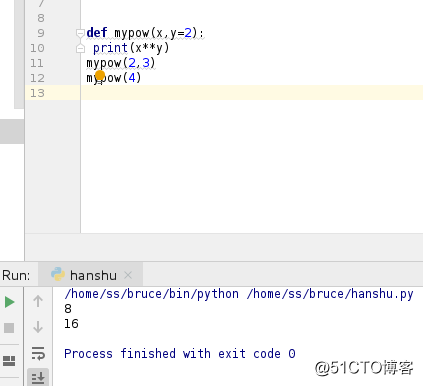Restore layout icon in run panel
The image size is (423, 386).
(x=9, y=361)
